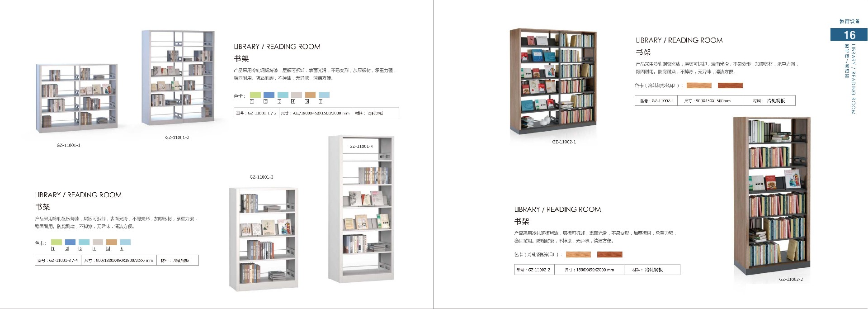Choose the green swatch in GZ-11001-3/-4 color card
Image resolution: width=868 pixels, height=309 pixels.
[x=57, y=242]
